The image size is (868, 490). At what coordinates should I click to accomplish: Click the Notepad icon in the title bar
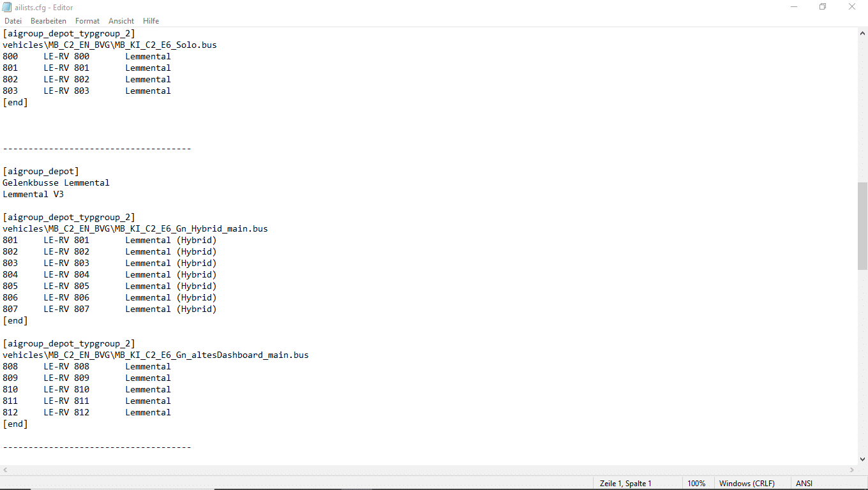click(7, 8)
